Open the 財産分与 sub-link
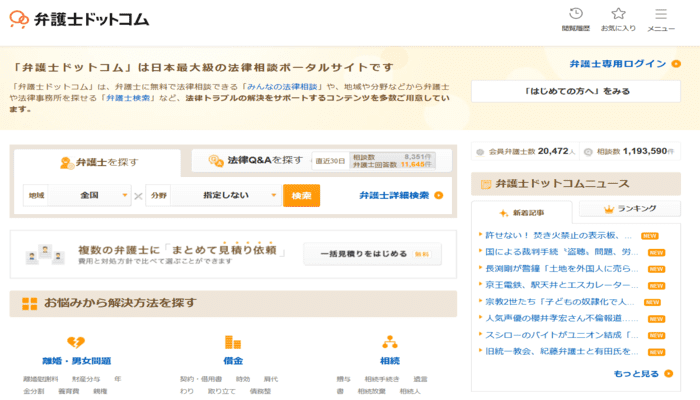700x400 pixels. pyautogui.click(x=86, y=379)
